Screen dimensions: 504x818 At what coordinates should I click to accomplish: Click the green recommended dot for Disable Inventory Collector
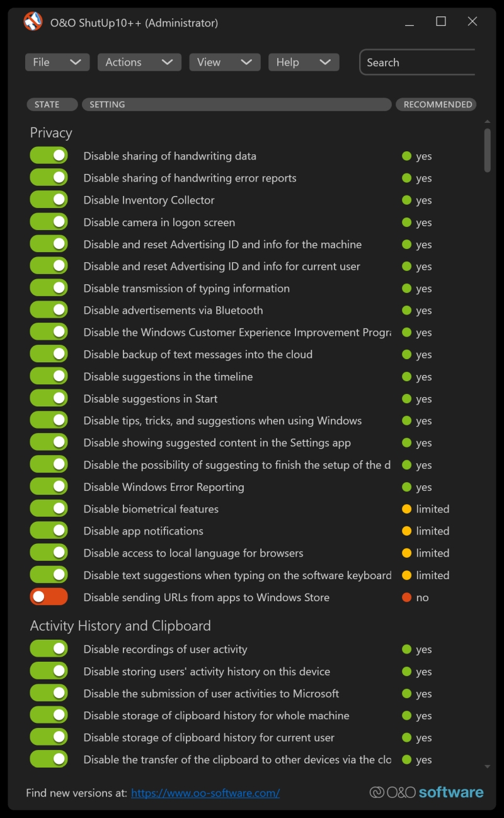pos(407,200)
